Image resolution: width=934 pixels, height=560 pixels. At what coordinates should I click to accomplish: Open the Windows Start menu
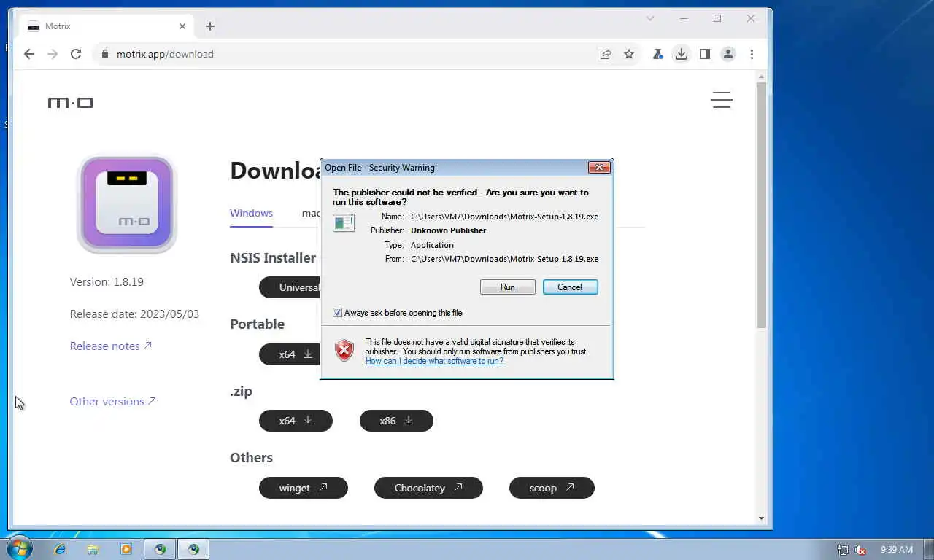coord(19,548)
